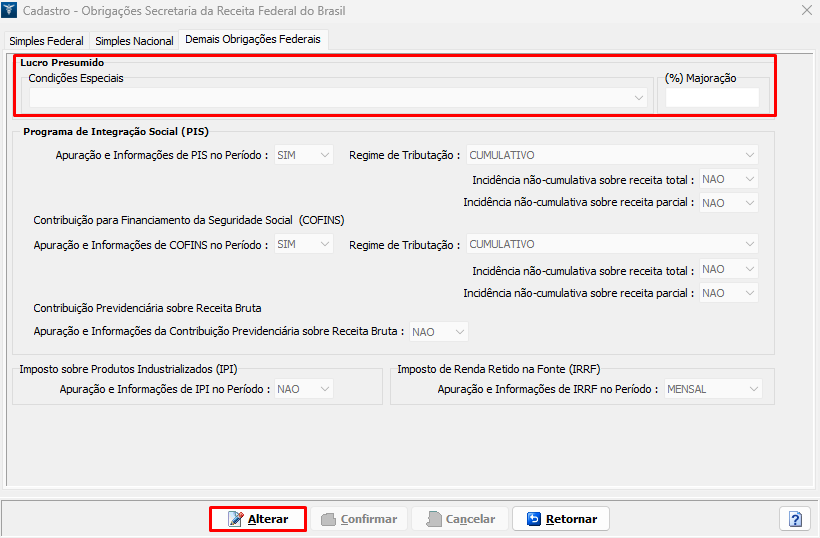Select the Demais Obrigações Federais tab

pyautogui.click(x=251, y=40)
